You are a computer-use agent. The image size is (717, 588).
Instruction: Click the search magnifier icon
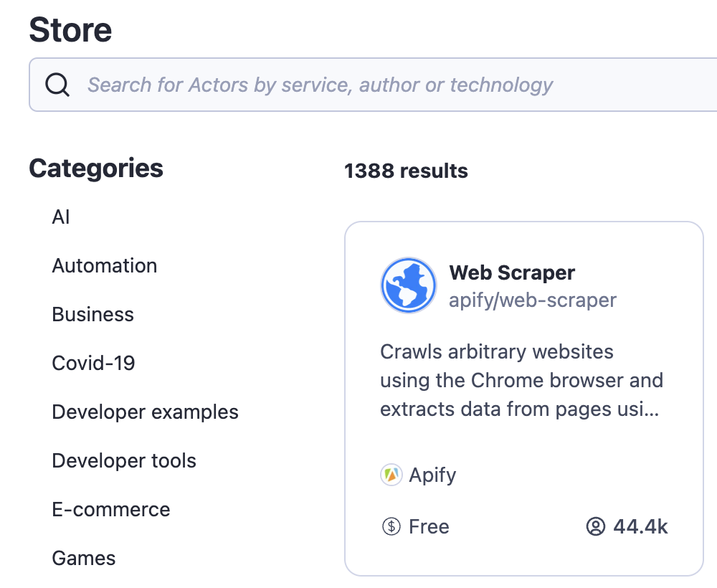pyautogui.click(x=57, y=84)
